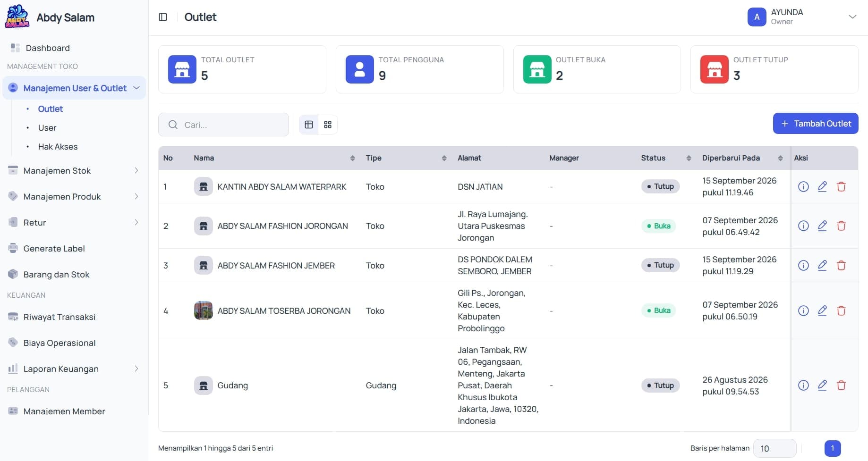Viewport: 868px width, 461px height.
Task: Open the User submenu item
Action: coord(47,128)
